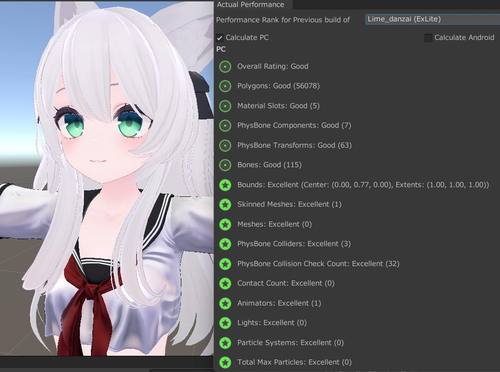
Task: Click the Particle Systems star icon
Action: point(225,343)
